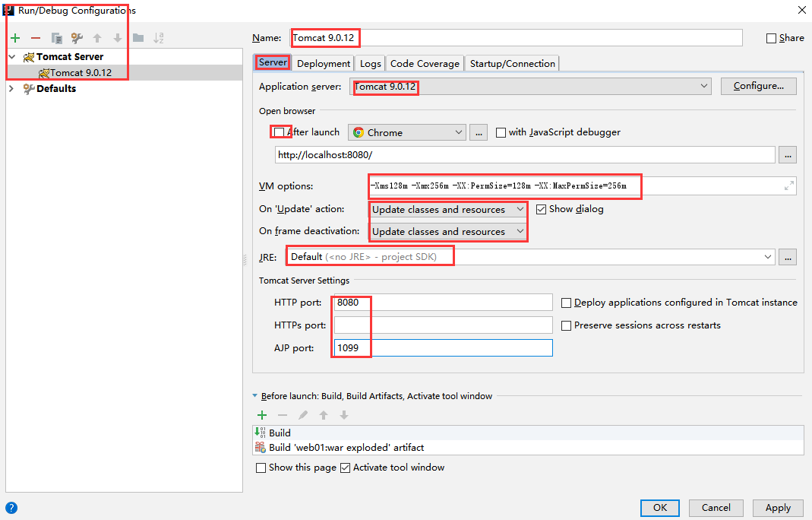The height and width of the screenshot is (520, 812).
Task: Collapse Before launch section
Action: coord(254,395)
